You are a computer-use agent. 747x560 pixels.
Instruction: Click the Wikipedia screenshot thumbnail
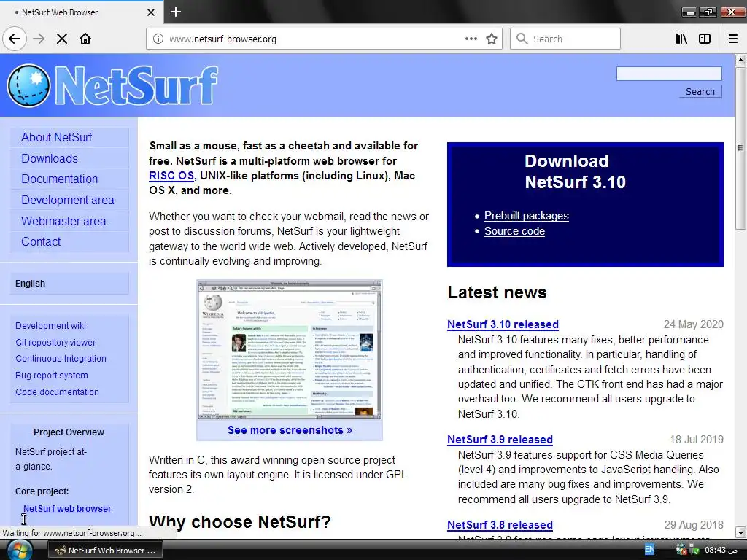coord(290,349)
